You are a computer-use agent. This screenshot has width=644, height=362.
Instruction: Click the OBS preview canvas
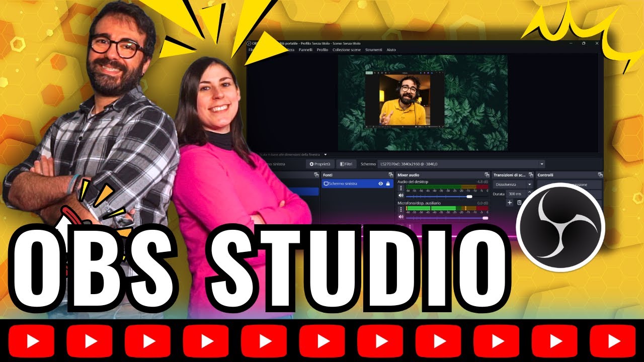(x=423, y=103)
